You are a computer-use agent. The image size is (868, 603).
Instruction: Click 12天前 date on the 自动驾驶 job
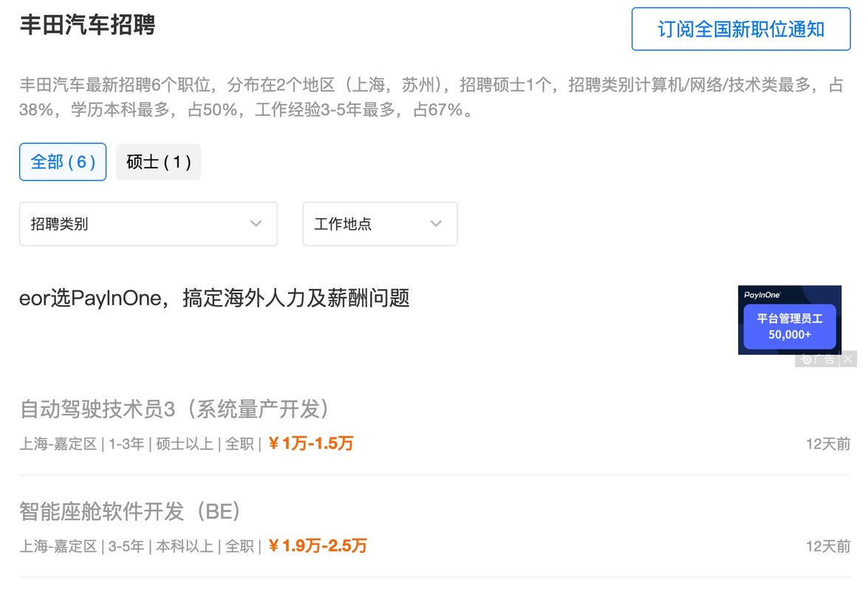tap(827, 444)
